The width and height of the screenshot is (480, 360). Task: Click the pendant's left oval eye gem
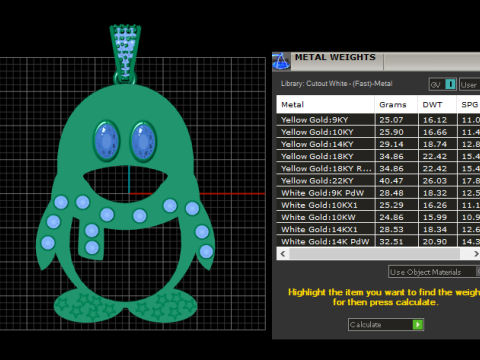(107, 141)
